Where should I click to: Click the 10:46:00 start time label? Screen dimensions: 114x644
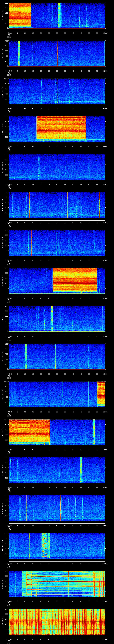point(9,298)
